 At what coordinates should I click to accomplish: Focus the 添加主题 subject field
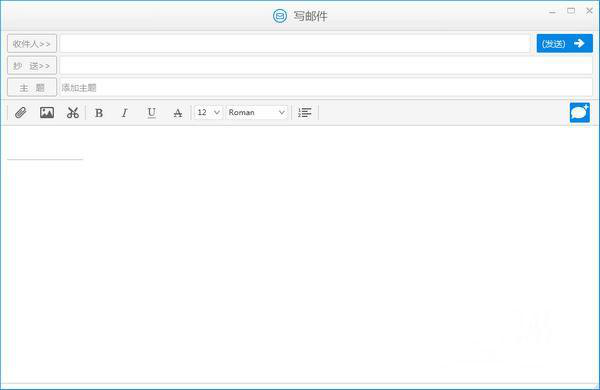(326, 87)
